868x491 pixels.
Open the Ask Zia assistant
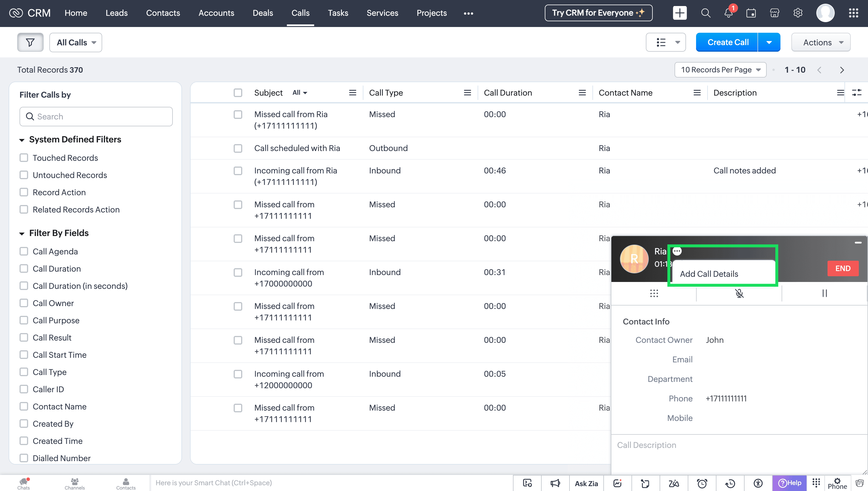tap(586, 483)
